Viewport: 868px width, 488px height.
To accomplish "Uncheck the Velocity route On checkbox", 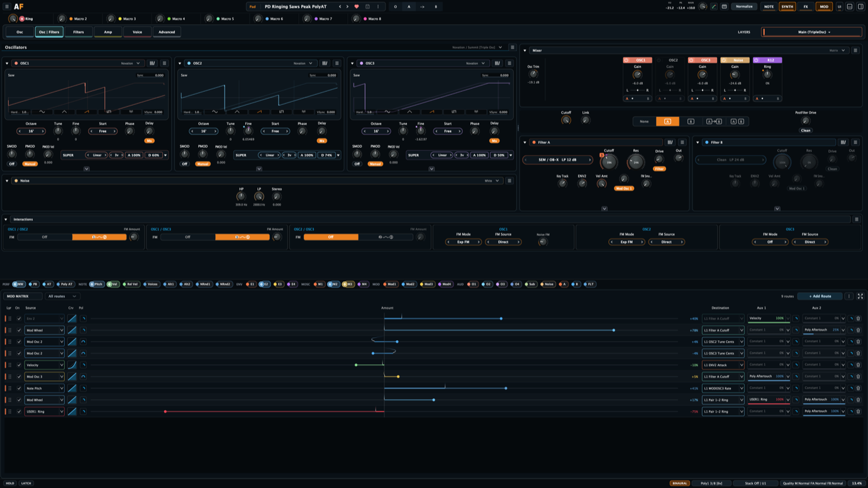I will tap(19, 365).
